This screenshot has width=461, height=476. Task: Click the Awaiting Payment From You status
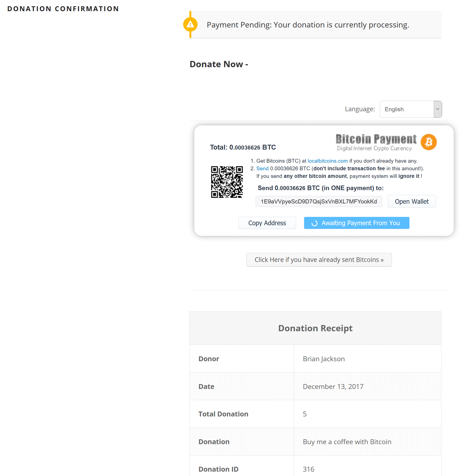(x=356, y=223)
